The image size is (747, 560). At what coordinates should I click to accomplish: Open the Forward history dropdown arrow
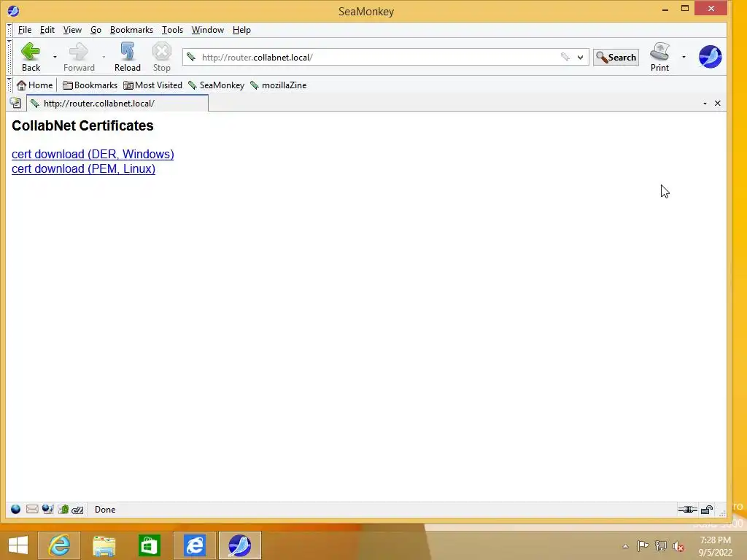click(x=104, y=57)
